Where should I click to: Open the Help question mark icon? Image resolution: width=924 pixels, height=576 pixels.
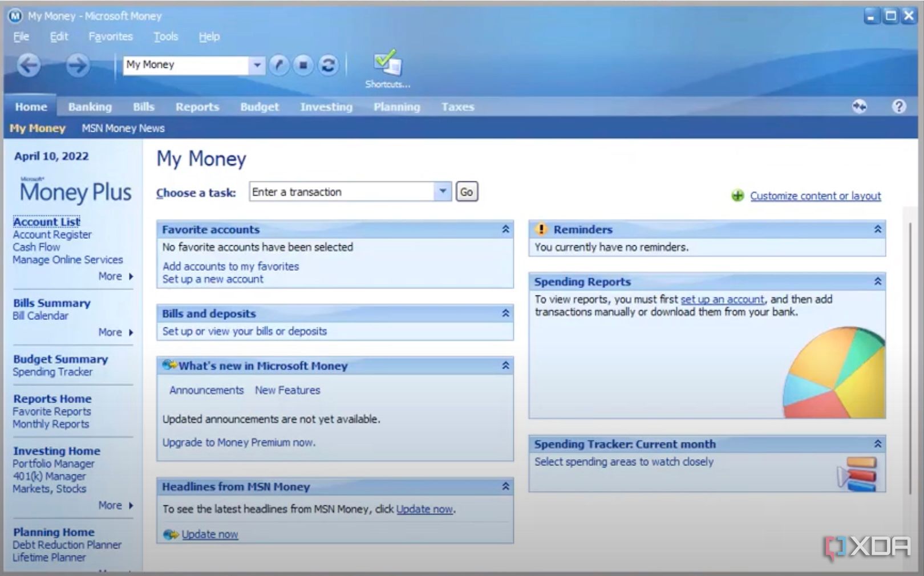tap(899, 106)
